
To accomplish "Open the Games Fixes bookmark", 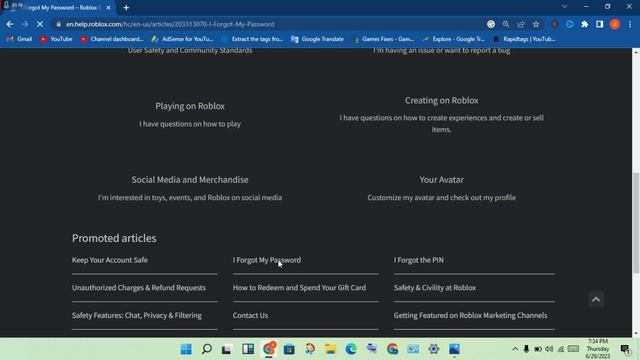I will [x=383, y=39].
